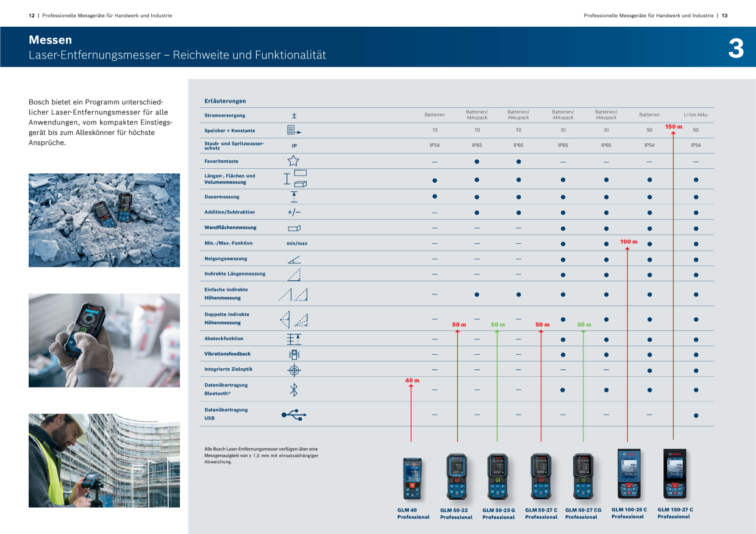Click the 'Stromversorgung' row label
This screenshot has width=756, height=534.
click(225, 115)
